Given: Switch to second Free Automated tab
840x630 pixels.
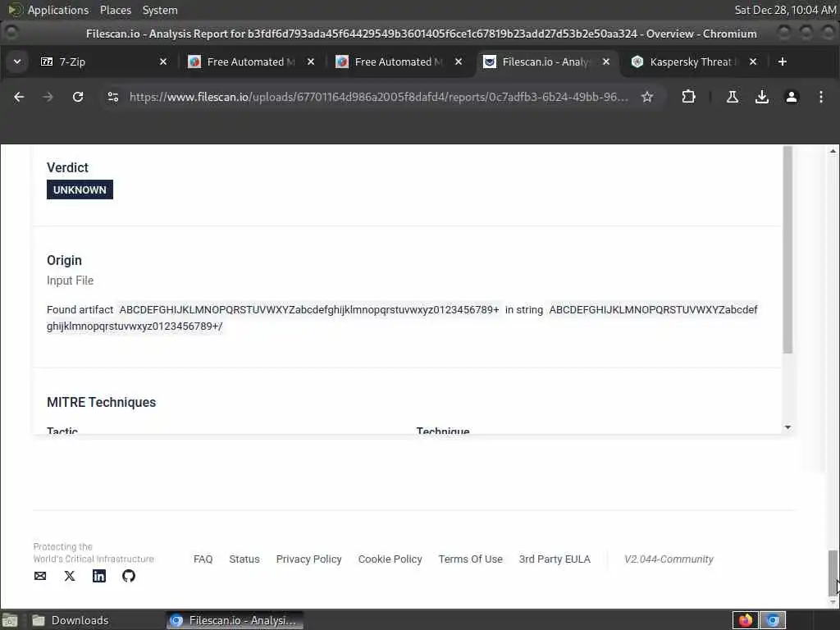Looking at the screenshot, I should [x=398, y=62].
